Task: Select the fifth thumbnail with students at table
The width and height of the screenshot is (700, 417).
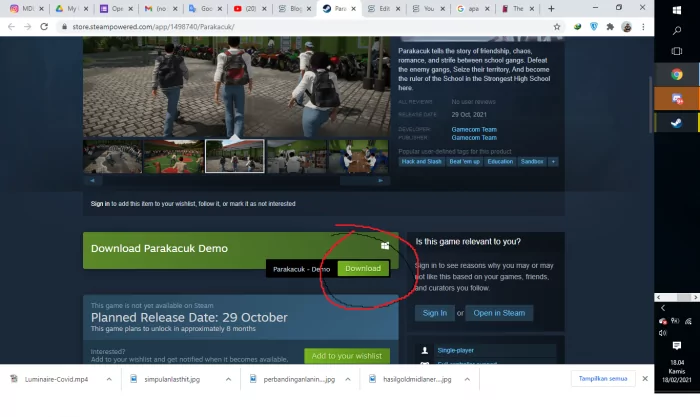Action: [358, 156]
